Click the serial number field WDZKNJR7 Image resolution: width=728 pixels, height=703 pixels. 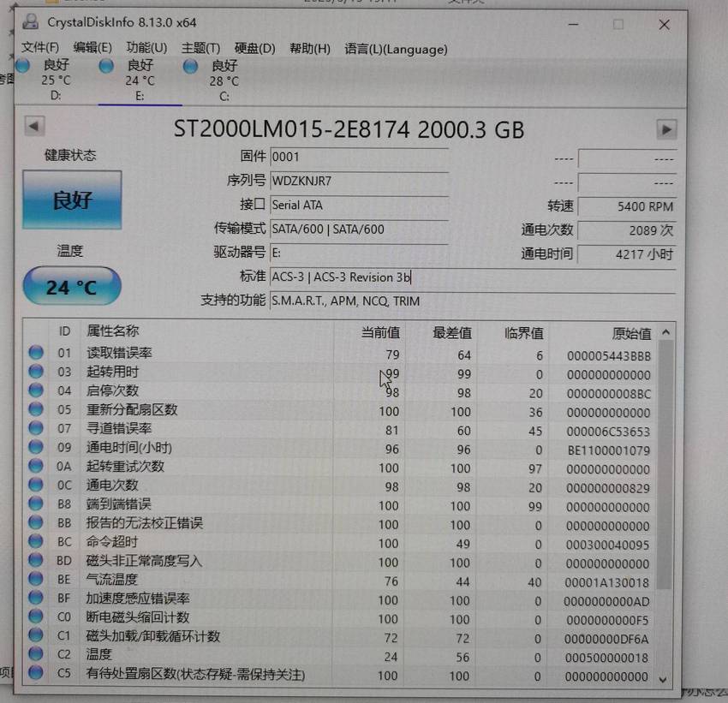359,181
